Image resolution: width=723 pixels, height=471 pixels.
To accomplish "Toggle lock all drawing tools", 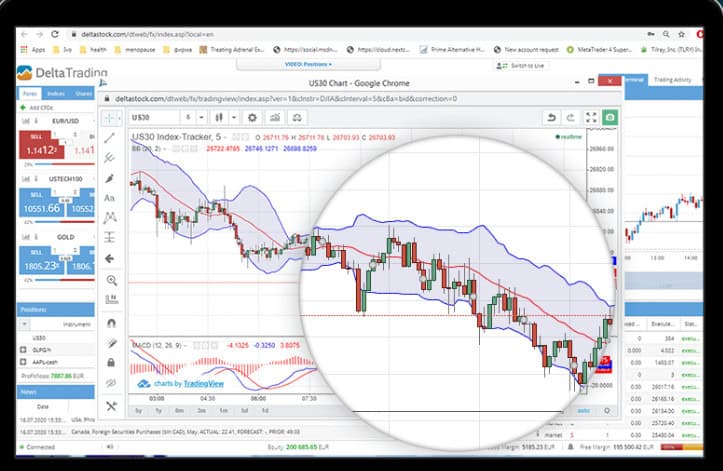I will pyautogui.click(x=111, y=363).
